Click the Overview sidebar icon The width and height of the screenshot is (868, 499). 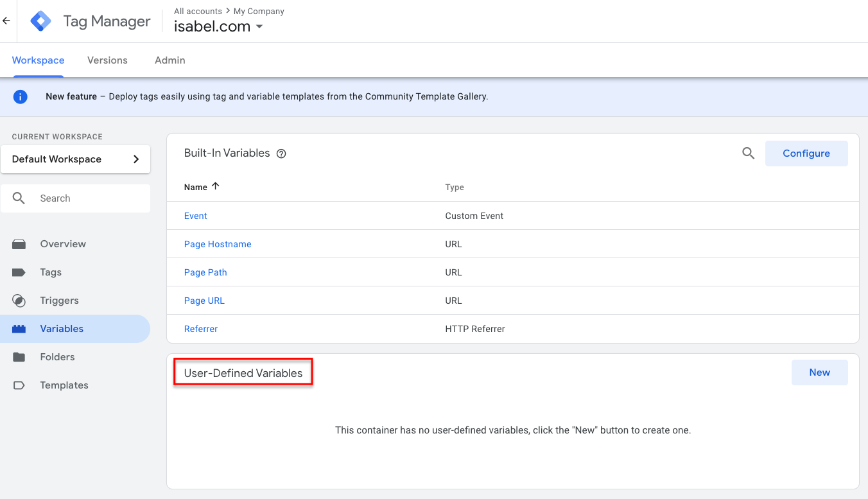(x=19, y=244)
